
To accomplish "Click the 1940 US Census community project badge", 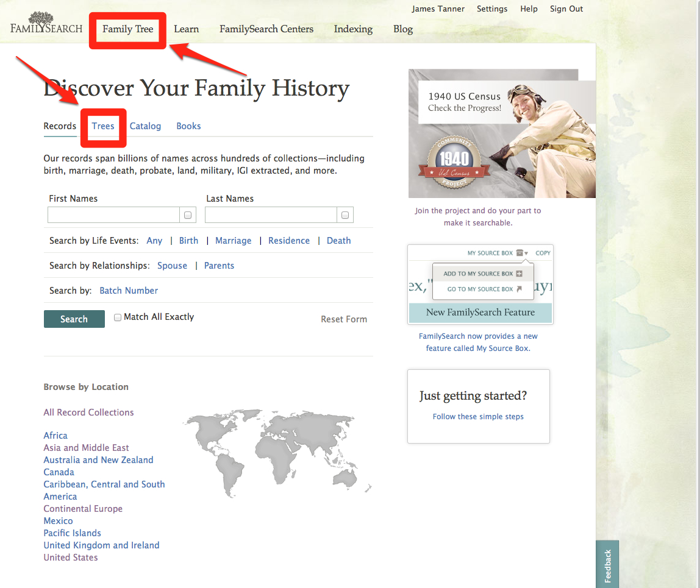I will pos(454,162).
